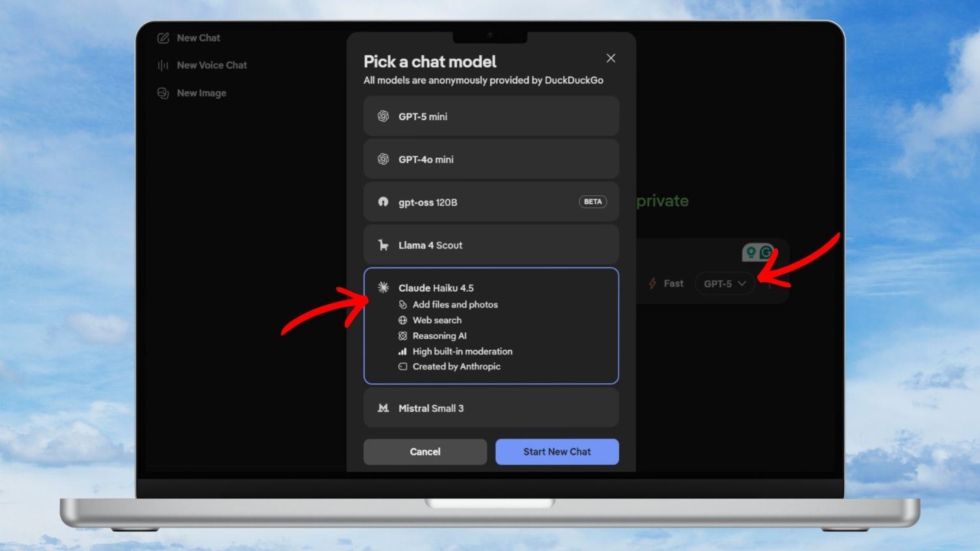Click the 'Reasoning AI' feature text
980x551 pixels.
click(x=440, y=336)
